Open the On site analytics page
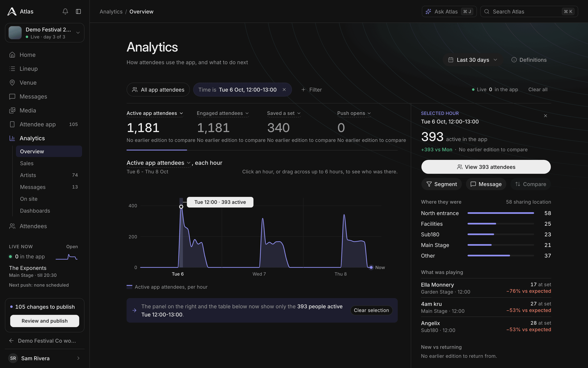Image resolution: width=588 pixels, height=368 pixels. (49, 199)
